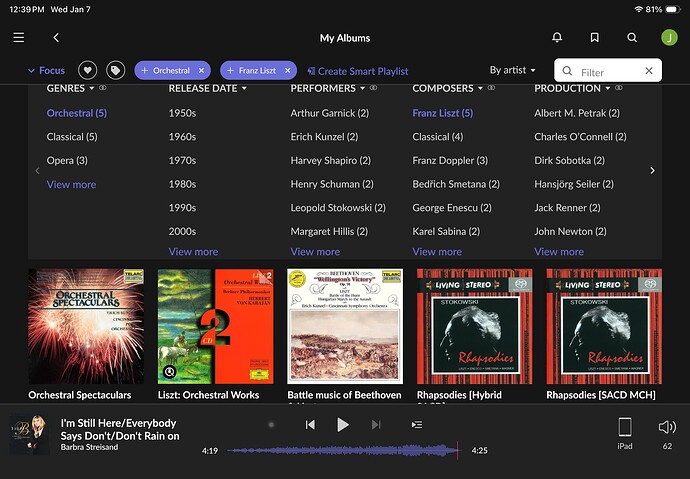Click Create Smart Playlist link

358,71
